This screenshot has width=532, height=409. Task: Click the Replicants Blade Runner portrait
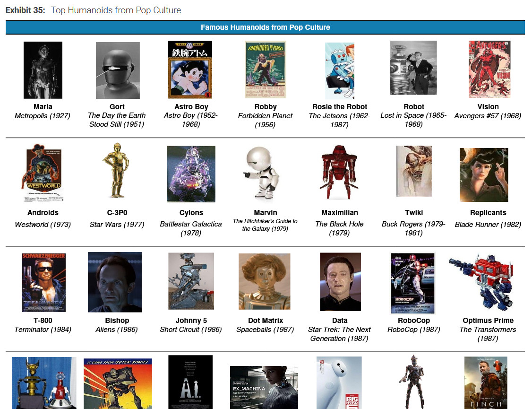tap(484, 175)
